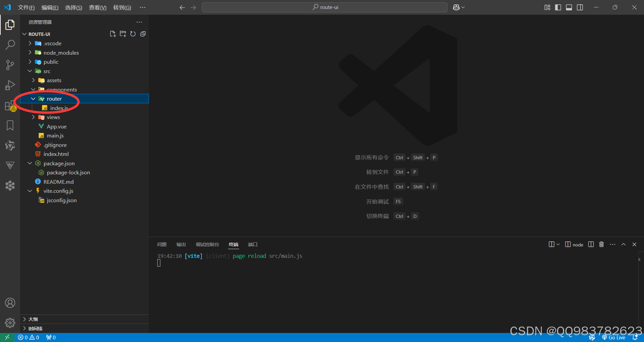
Task: Open explorer views and more actions menu
Action: pos(139,22)
